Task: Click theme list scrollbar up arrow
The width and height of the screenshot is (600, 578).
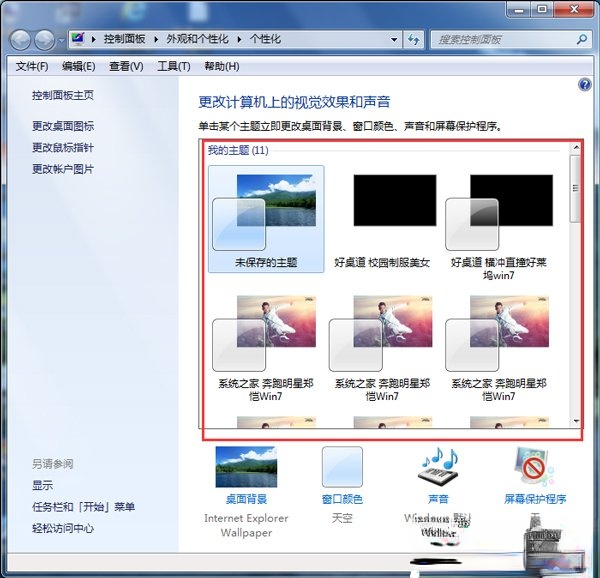Action: click(576, 147)
